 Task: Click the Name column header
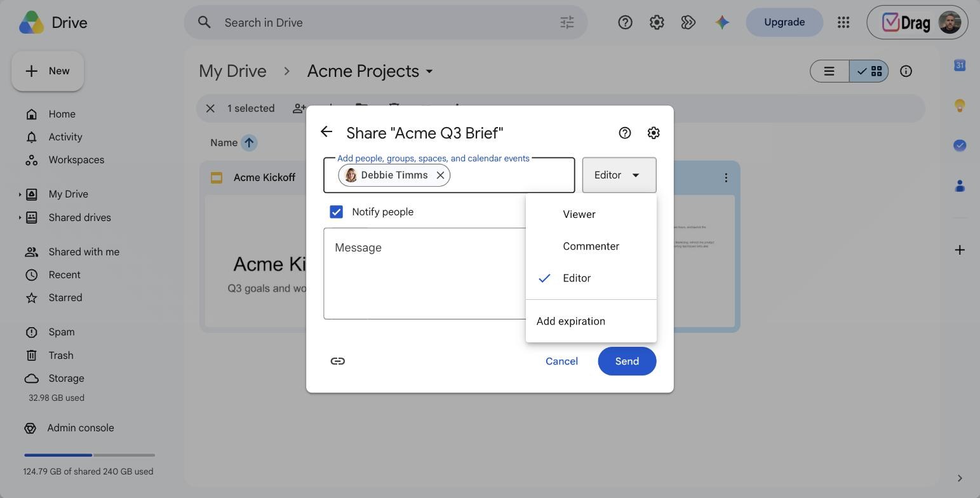[224, 143]
